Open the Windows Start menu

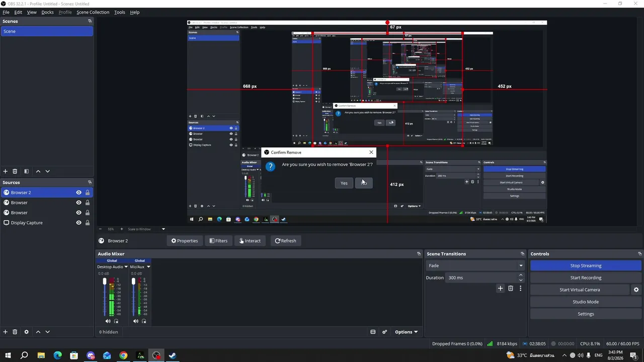[8, 355]
